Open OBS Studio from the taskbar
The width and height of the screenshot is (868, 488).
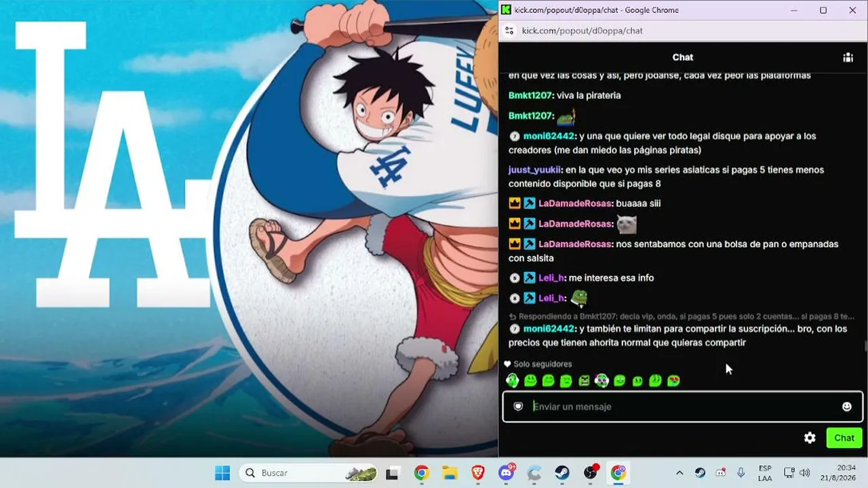[x=591, y=472]
